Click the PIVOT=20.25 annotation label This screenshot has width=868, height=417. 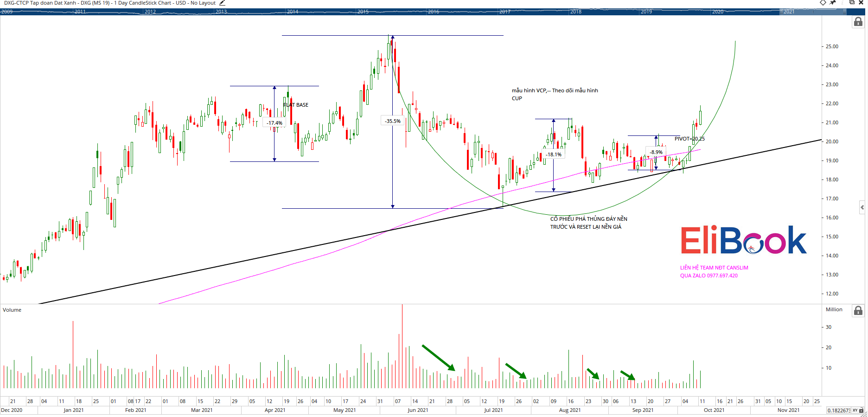[689, 139]
